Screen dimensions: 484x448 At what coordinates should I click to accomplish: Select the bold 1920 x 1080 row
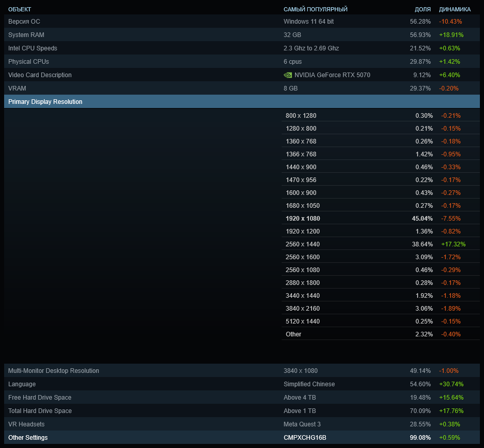click(x=381, y=218)
